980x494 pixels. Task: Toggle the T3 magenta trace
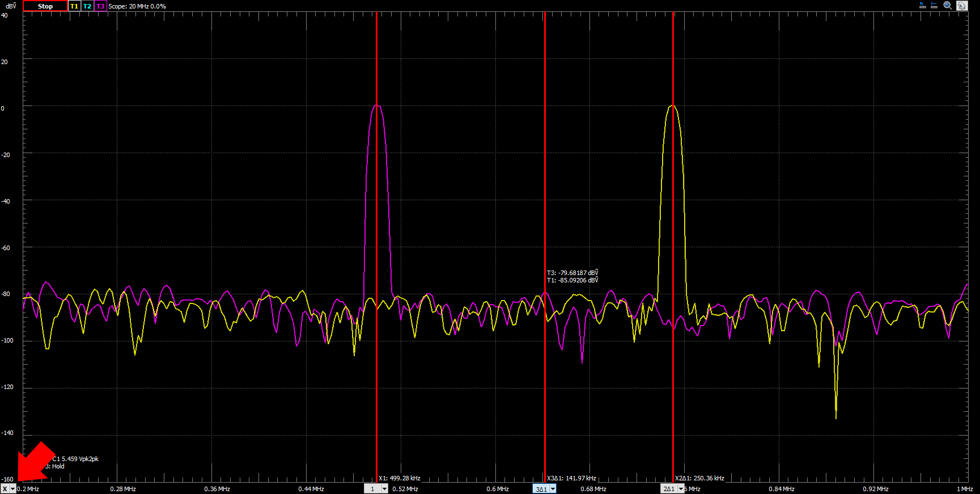tap(100, 6)
